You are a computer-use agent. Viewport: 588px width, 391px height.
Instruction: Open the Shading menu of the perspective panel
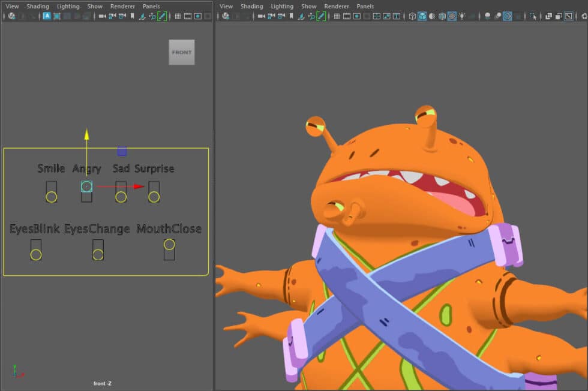[252, 6]
